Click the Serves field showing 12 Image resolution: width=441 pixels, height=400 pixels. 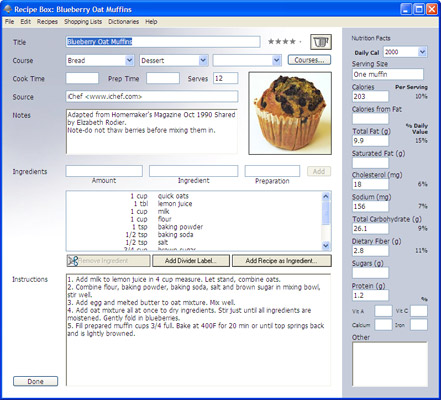pos(226,78)
